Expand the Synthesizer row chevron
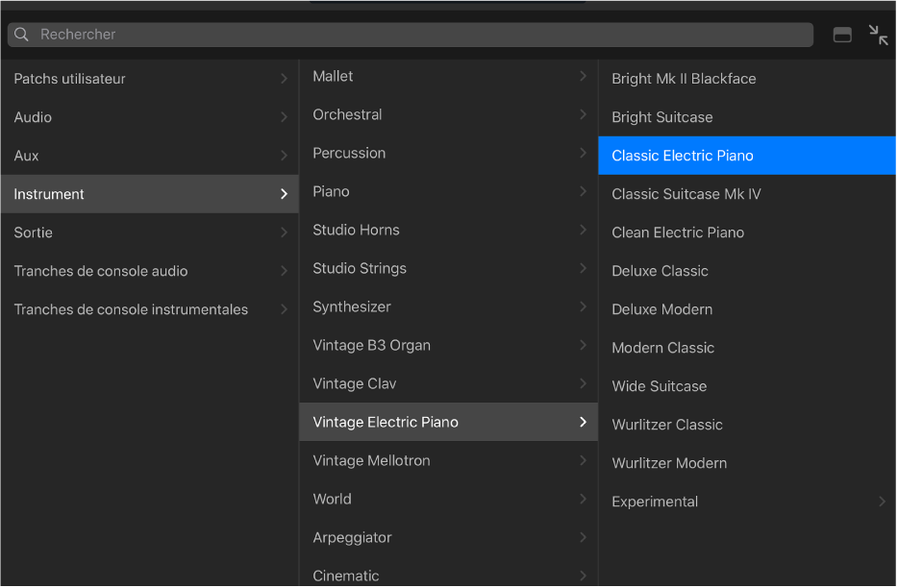898x588 pixels. click(583, 306)
